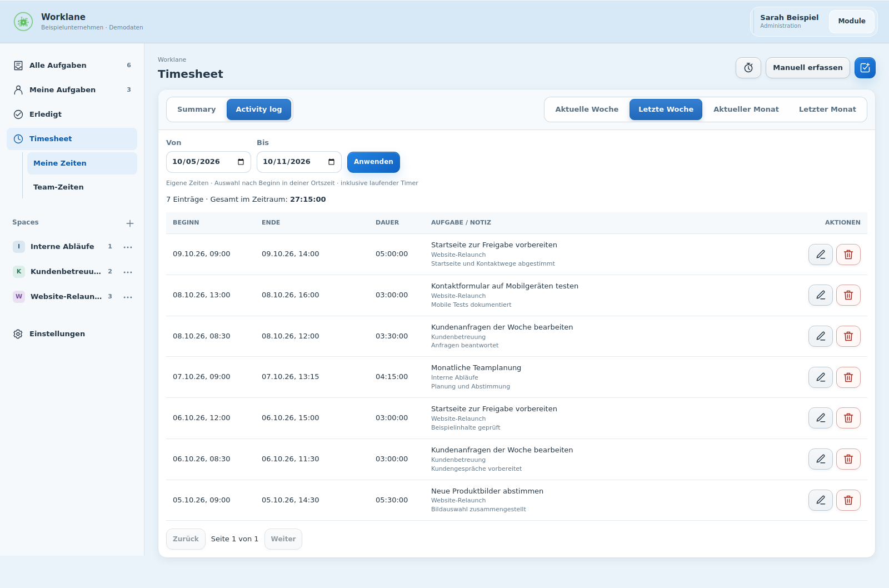Edit the Kontaktformular auf Mobilgeräten testen entry

click(x=821, y=295)
